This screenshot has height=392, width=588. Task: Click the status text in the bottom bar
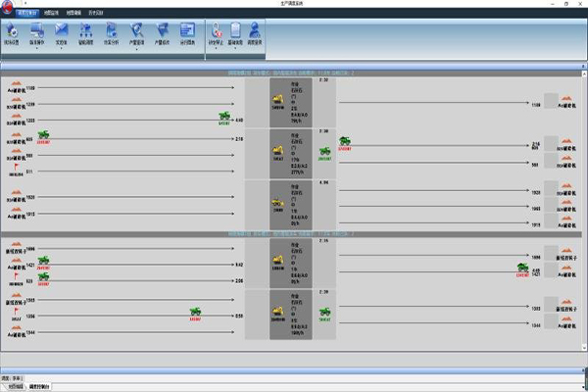[x=12, y=378]
